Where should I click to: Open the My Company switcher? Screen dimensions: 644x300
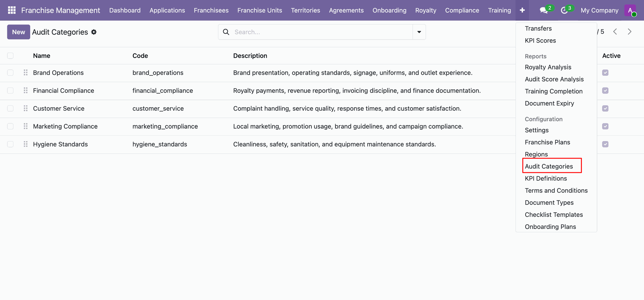[599, 10]
